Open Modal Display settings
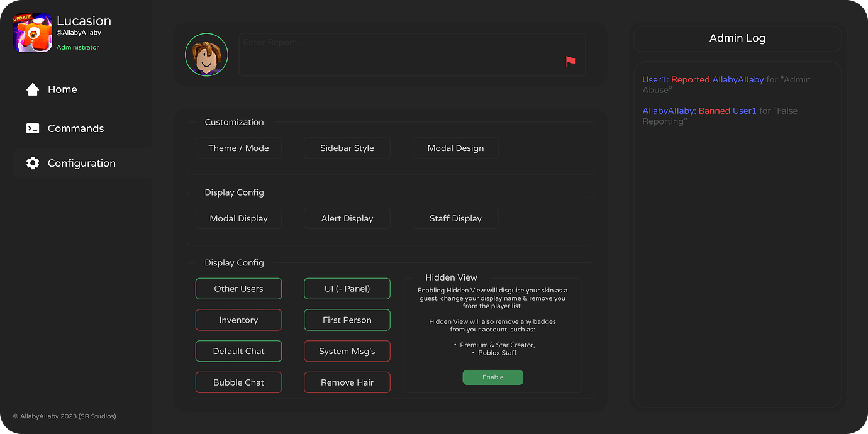 238,218
